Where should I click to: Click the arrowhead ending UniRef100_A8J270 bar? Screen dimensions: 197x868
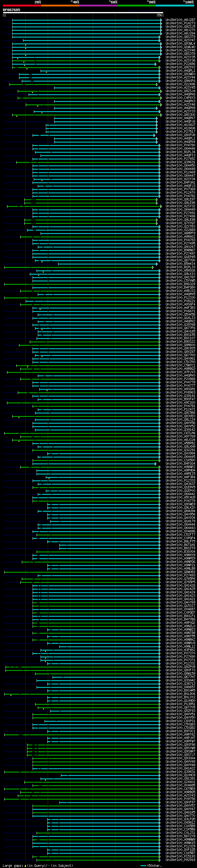[161, 30]
